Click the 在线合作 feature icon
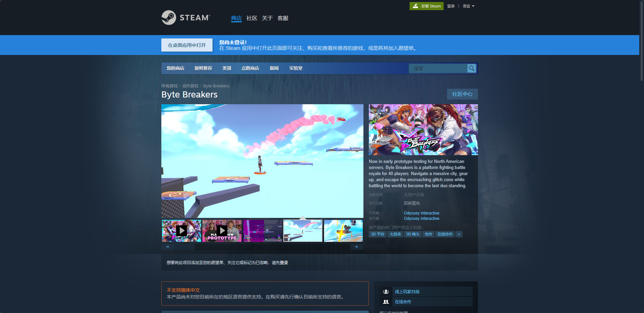Image resolution: width=644 pixels, height=313 pixels. click(386, 302)
